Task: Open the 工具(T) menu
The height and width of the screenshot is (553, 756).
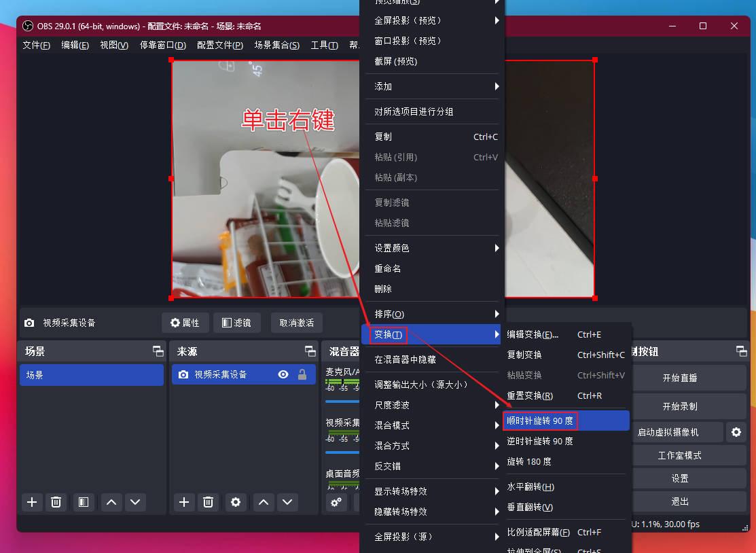Action: [x=325, y=46]
